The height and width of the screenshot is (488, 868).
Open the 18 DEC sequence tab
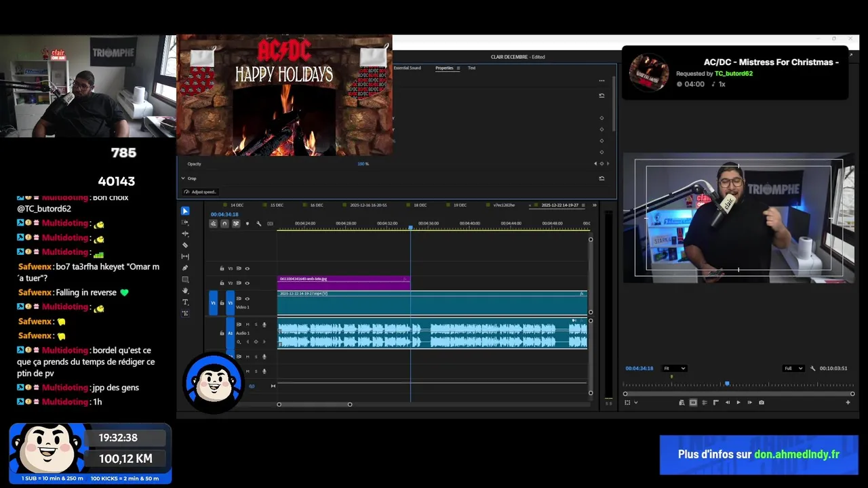point(420,205)
